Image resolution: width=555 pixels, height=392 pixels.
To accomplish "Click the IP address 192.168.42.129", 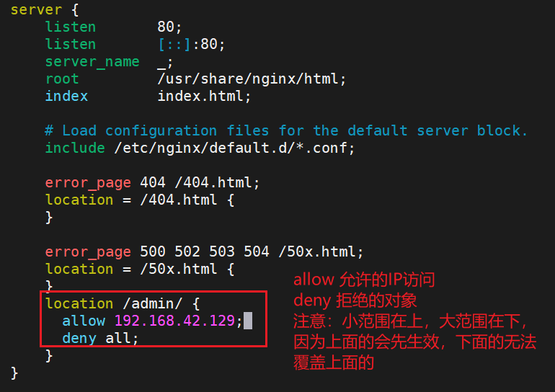I will (x=174, y=321).
